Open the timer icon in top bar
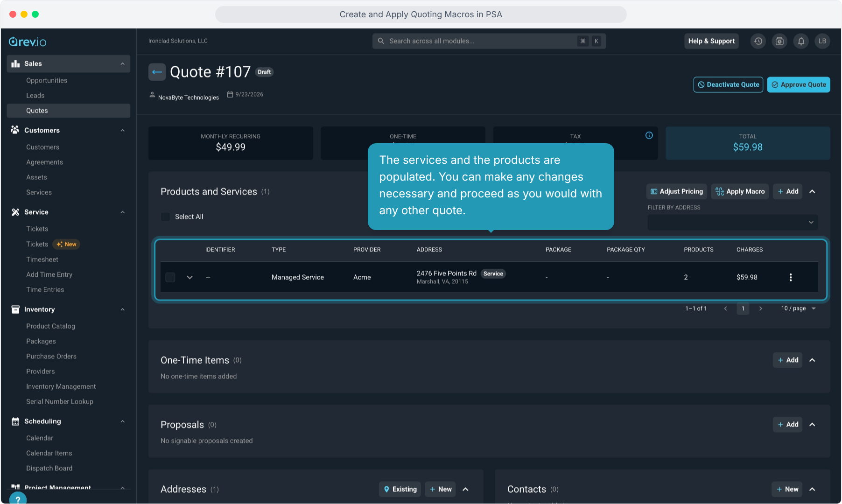The image size is (842, 504). click(779, 41)
